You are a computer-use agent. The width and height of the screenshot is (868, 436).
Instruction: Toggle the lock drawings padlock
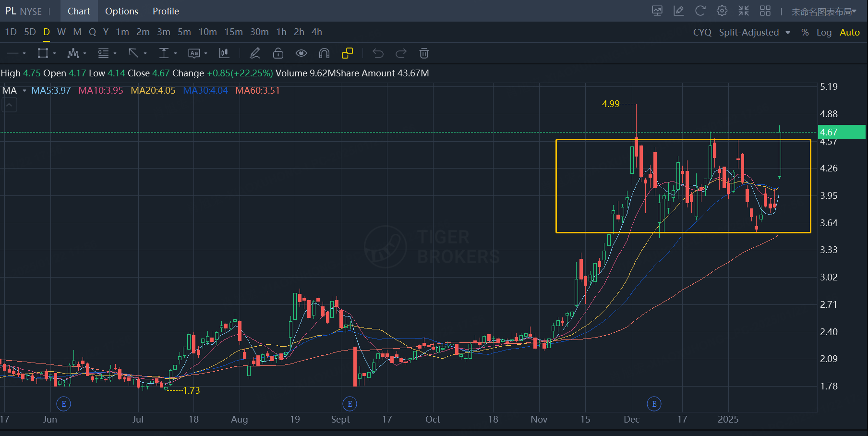click(x=278, y=53)
